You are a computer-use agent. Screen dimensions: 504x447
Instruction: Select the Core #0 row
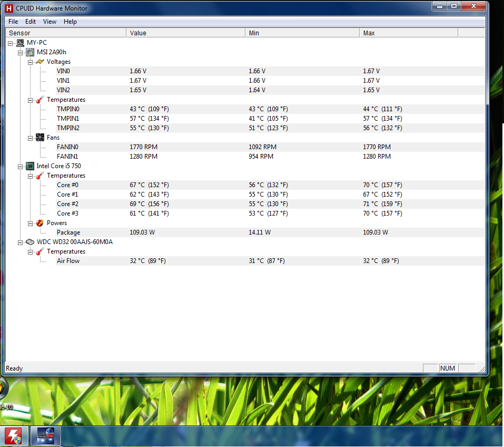coord(270,185)
